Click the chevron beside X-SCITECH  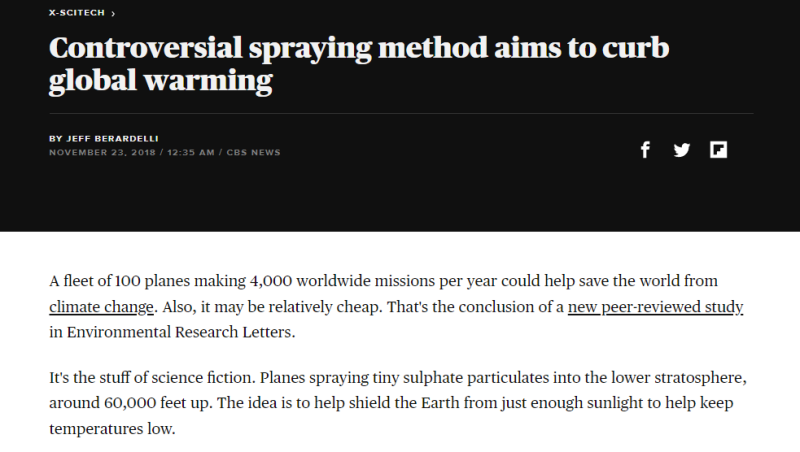pos(113,13)
